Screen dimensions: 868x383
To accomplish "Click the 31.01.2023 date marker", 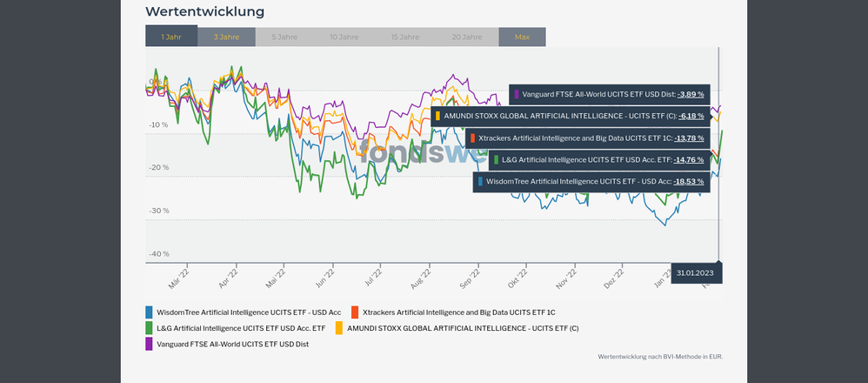I will point(695,273).
